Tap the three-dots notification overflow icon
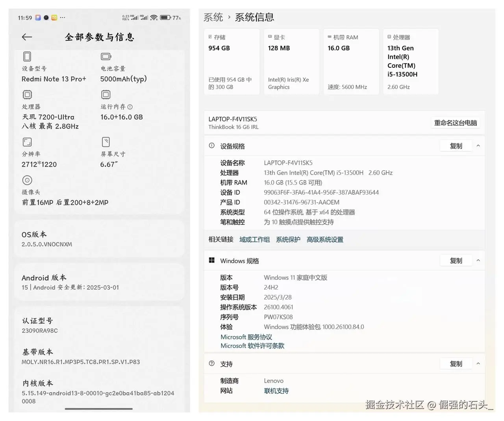 [63, 17]
